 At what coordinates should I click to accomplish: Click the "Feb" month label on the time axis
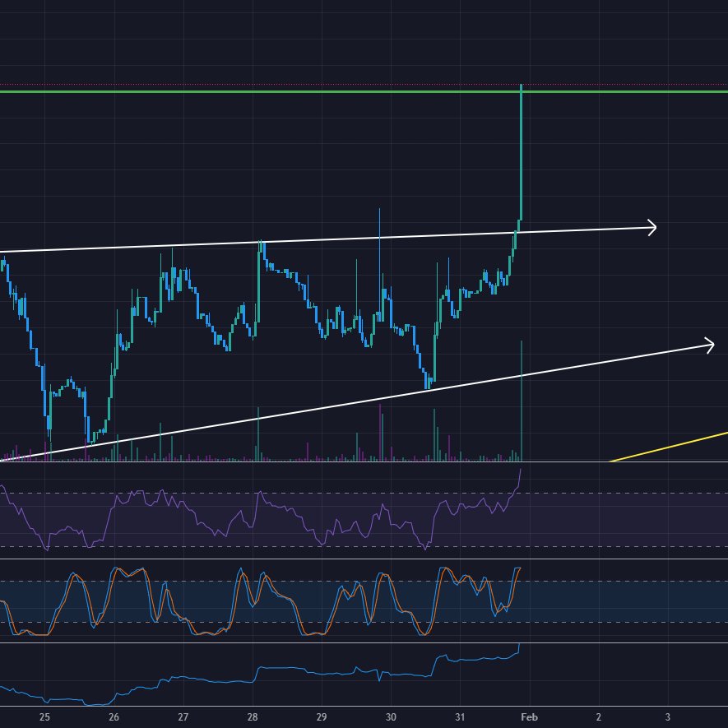tap(529, 716)
